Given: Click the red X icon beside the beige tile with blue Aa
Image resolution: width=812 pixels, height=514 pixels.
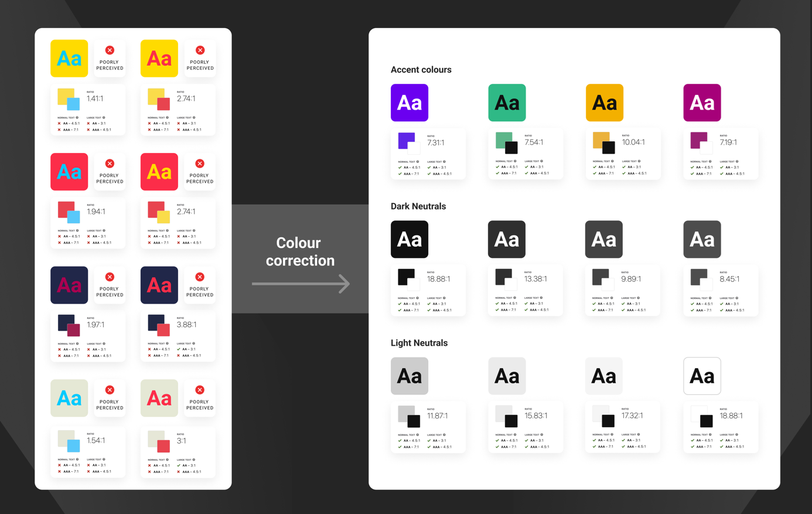Looking at the screenshot, I should [110, 390].
